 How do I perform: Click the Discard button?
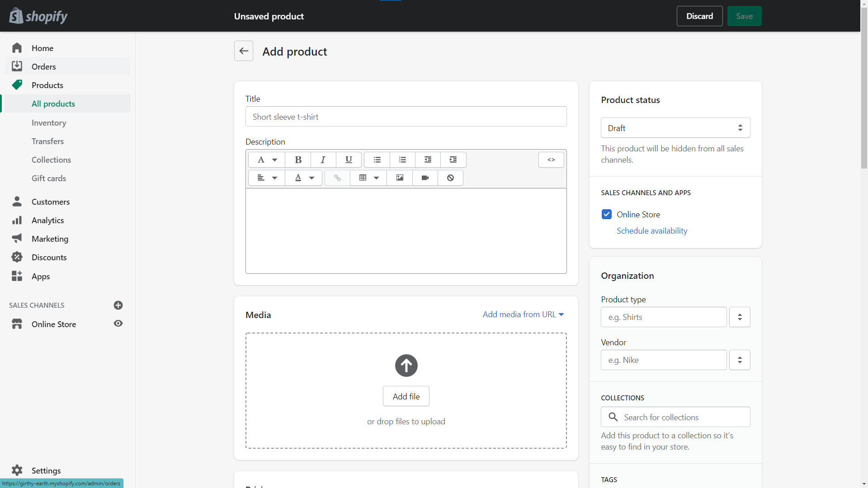pos(699,16)
